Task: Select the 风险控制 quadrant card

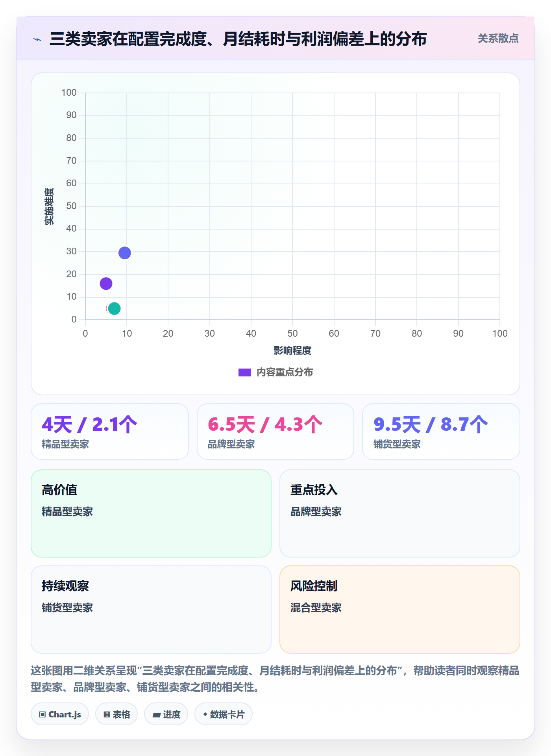Action: click(x=400, y=610)
